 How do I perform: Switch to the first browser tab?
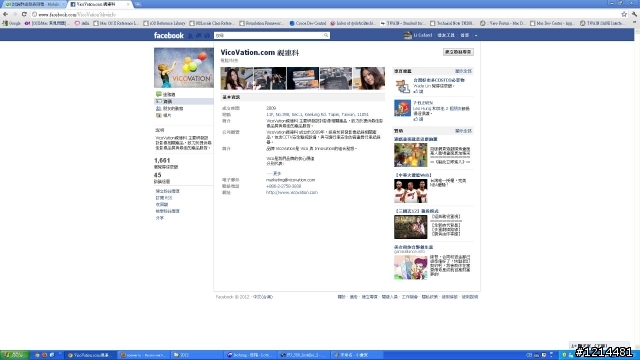33,4
